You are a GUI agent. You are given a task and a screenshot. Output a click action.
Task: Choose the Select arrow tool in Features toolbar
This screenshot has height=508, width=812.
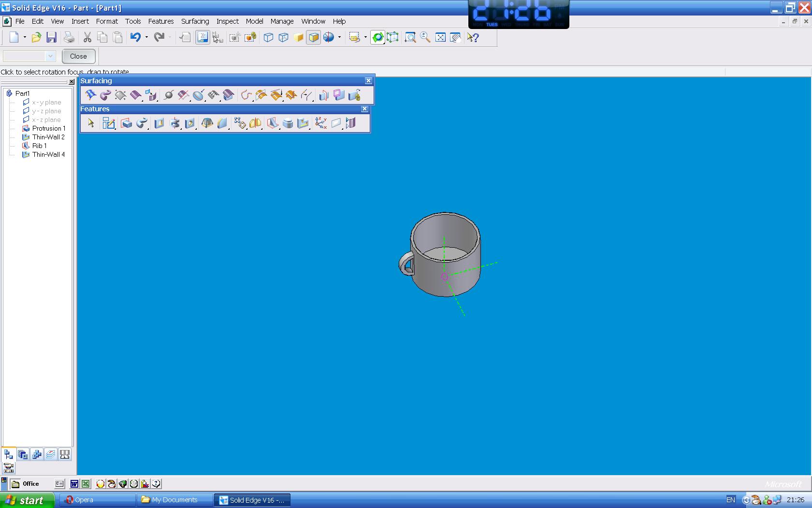tap(91, 123)
